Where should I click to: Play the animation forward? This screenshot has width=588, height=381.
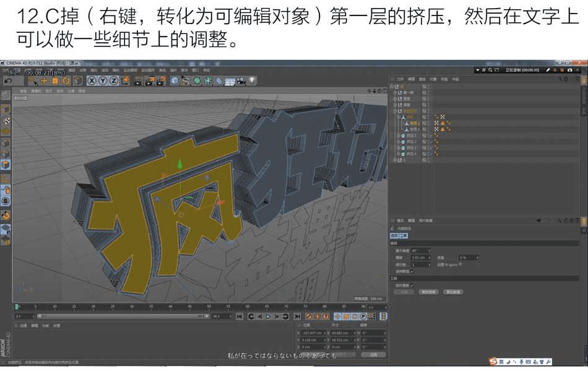[x=268, y=317]
